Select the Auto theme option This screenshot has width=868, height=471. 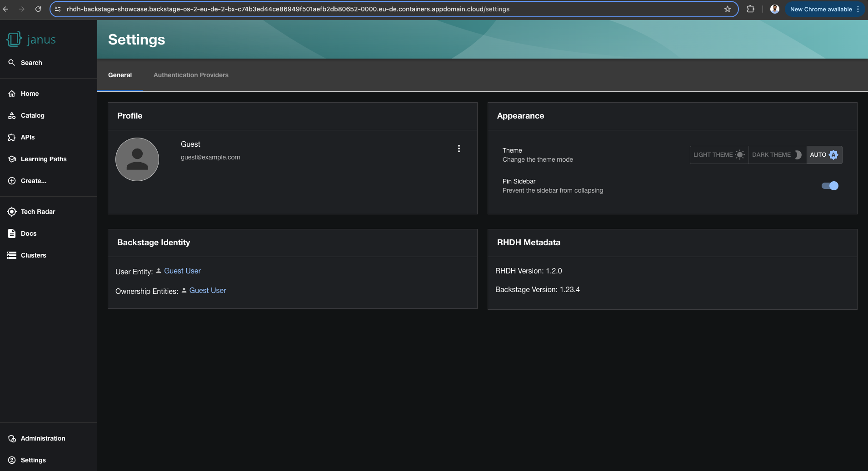(x=824, y=155)
